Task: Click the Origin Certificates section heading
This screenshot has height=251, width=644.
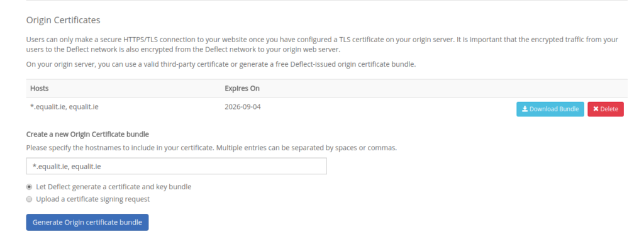Action: coord(64,20)
